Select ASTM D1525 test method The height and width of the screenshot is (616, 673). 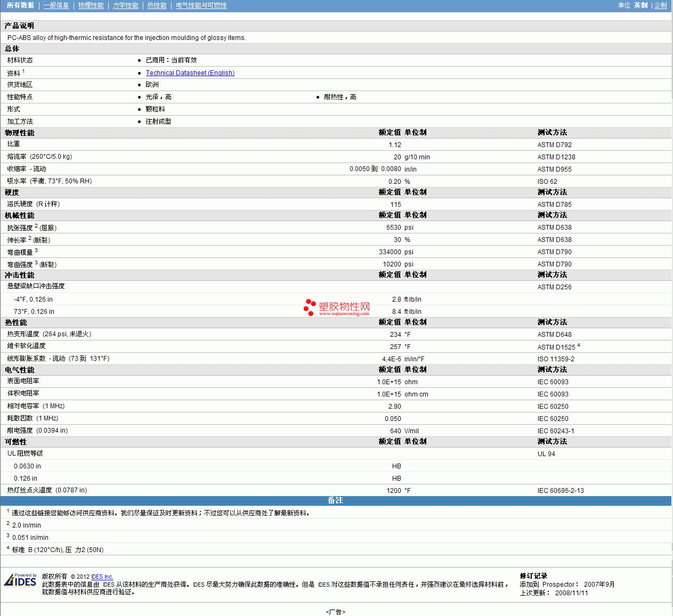pyautogui.click(x=556, y=347)
